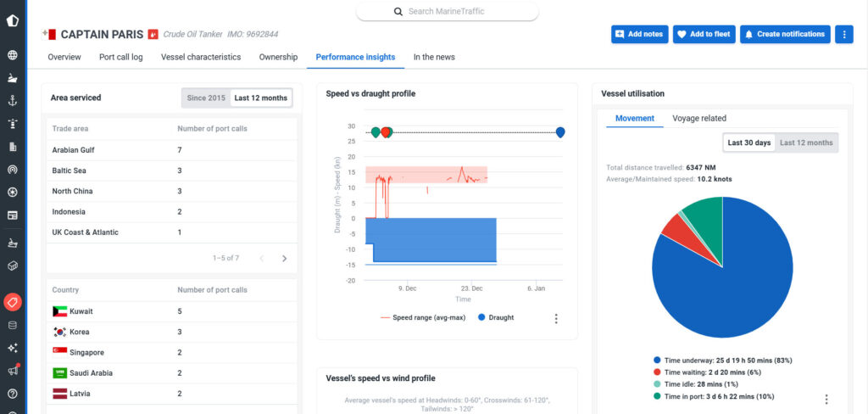Open the database stack sidebar icon

[x=12, y=325]
